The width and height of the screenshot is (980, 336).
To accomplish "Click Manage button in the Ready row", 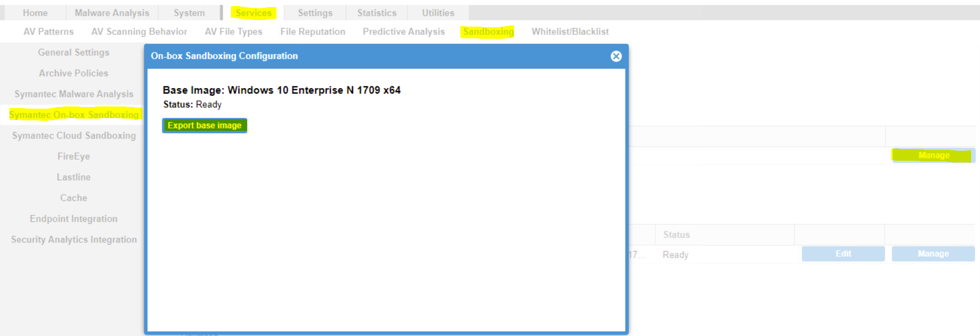I will coord(933,253).
